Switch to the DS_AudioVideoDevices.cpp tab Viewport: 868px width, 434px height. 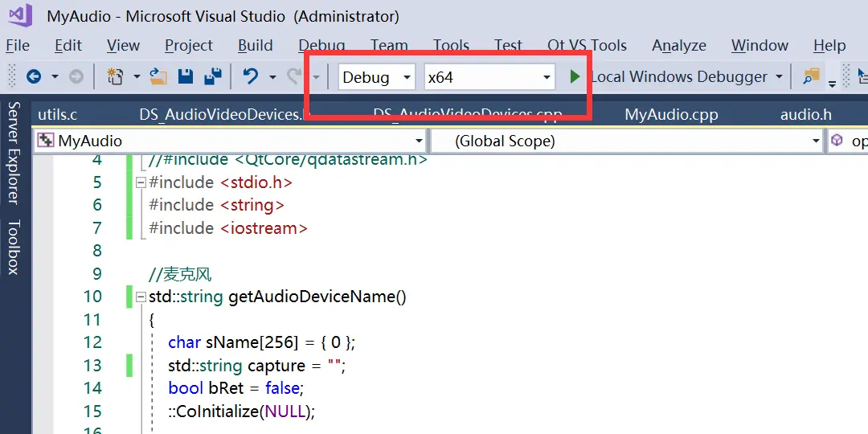[468, 117]
